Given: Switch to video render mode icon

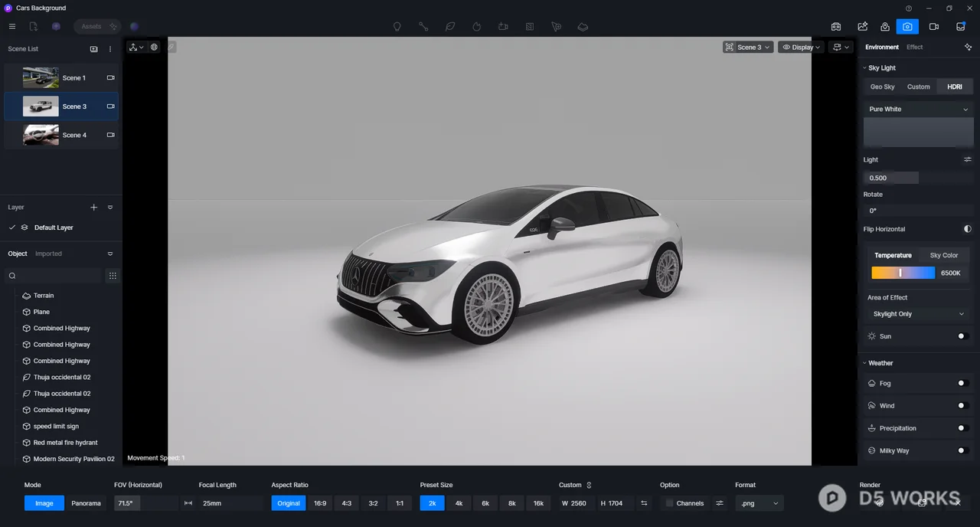Looking at the screenshot, I should [x=934, y=26].
